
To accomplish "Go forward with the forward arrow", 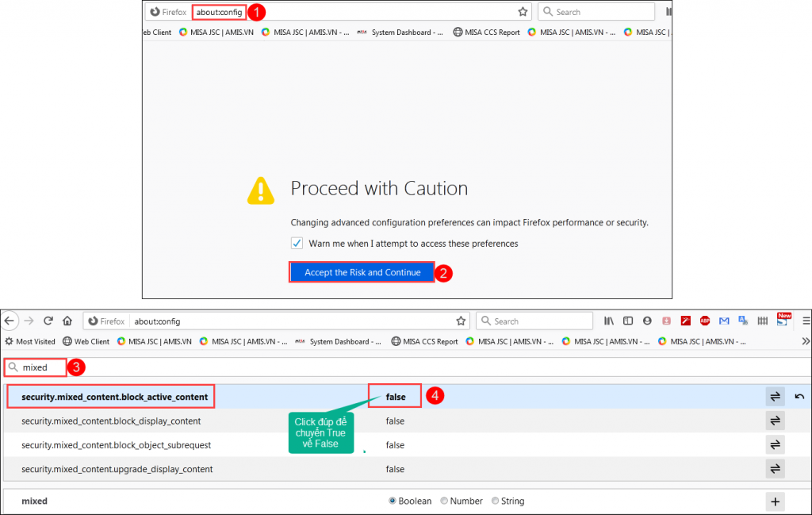I will pyautogui.click(x=29, y=321).
